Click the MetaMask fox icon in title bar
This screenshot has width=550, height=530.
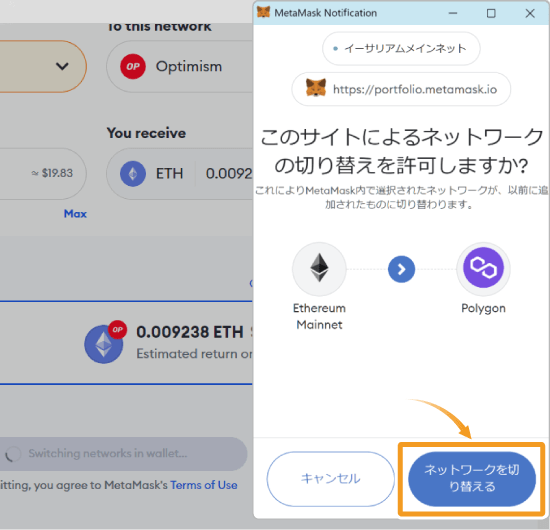coord(263,12)
